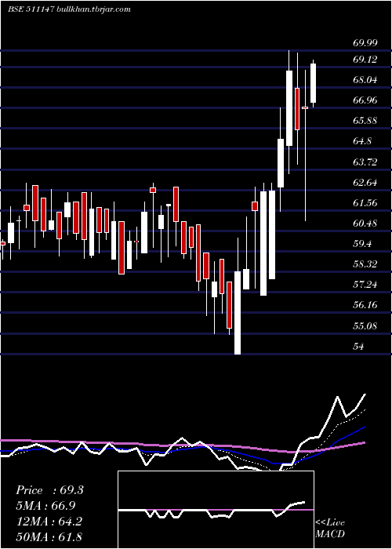The image size is (392, 549).
Task: Click the 69.99 price axis label
Action: click(x=365, y=43)
